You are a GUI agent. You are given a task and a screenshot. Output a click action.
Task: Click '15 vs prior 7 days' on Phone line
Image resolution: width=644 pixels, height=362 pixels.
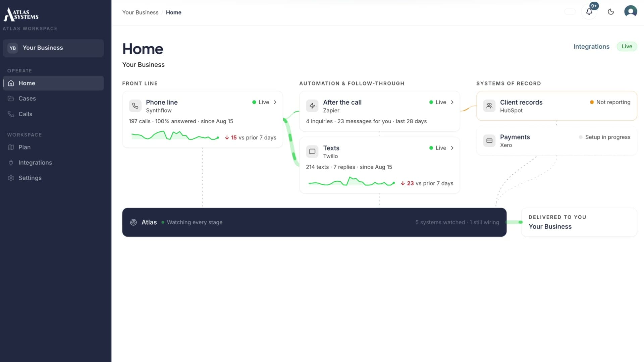251,138
